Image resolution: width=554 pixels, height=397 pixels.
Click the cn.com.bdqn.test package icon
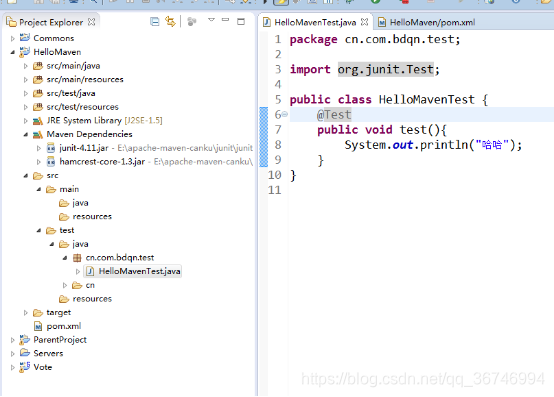coord(77,258)
